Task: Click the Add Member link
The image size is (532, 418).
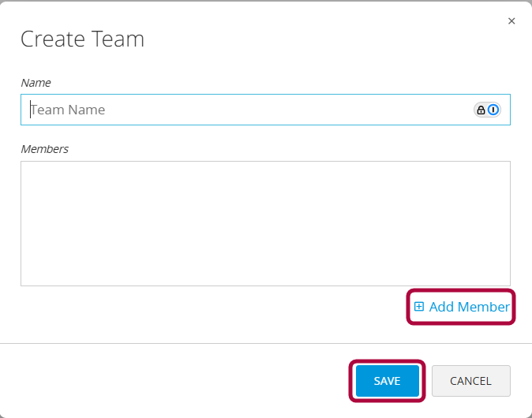Action: (469, 307)
